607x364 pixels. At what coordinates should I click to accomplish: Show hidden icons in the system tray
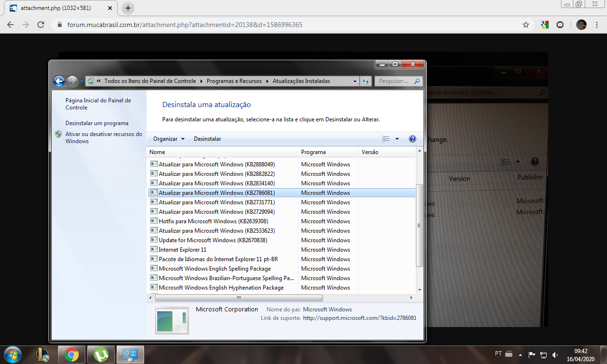[520, 355]
